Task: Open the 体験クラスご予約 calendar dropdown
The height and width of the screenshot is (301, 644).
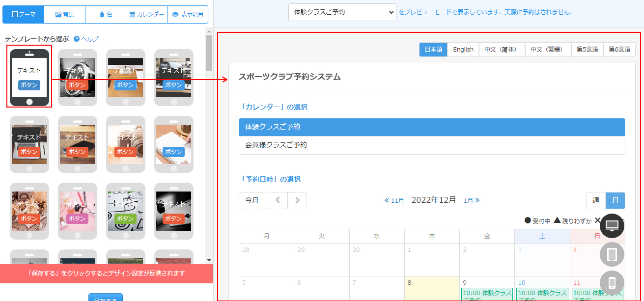Action: click(342, 12)
